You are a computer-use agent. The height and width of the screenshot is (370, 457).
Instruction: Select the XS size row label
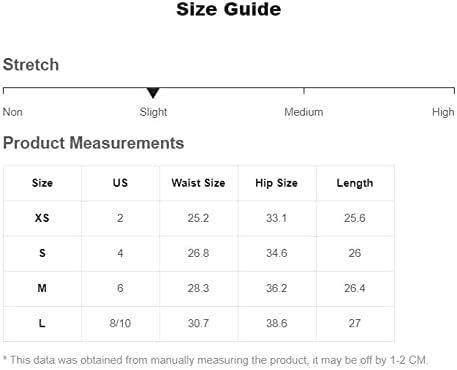pos(42,218)
